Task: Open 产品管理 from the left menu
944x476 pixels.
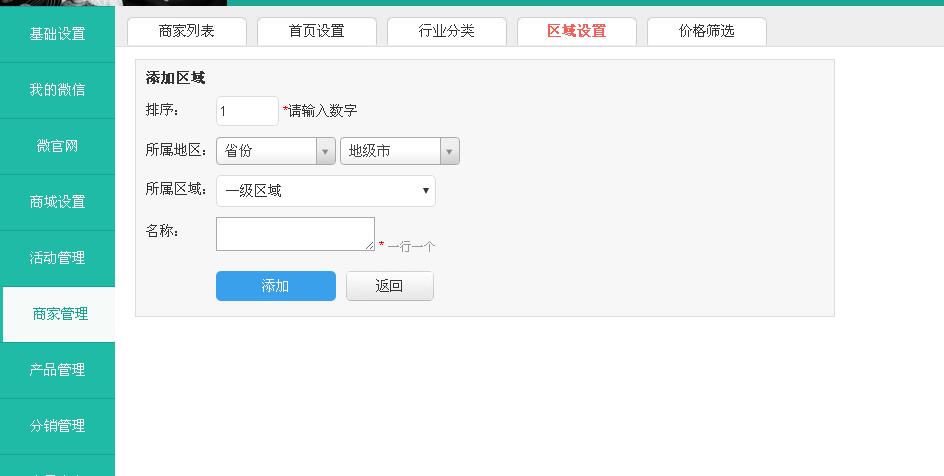Action: click(57, 370)
